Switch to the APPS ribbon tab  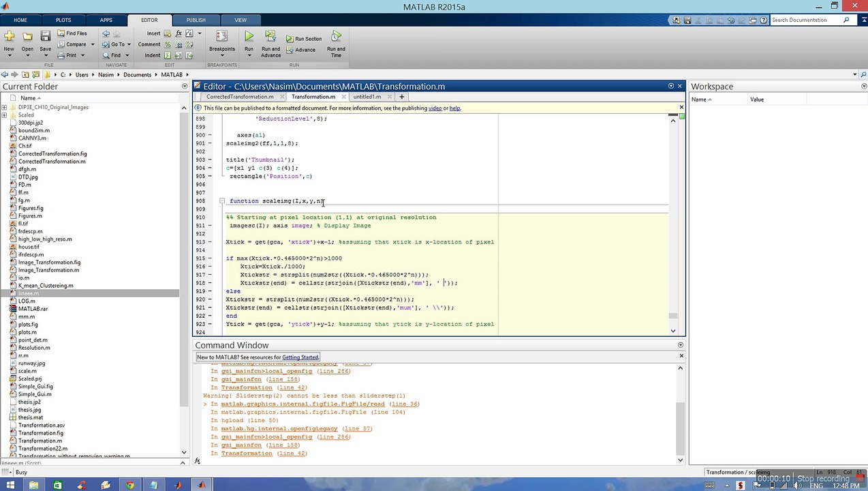click(106, 20)
